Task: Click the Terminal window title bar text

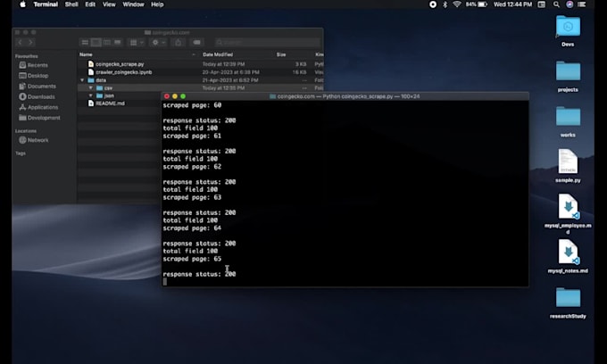Action: click(348, 96)
